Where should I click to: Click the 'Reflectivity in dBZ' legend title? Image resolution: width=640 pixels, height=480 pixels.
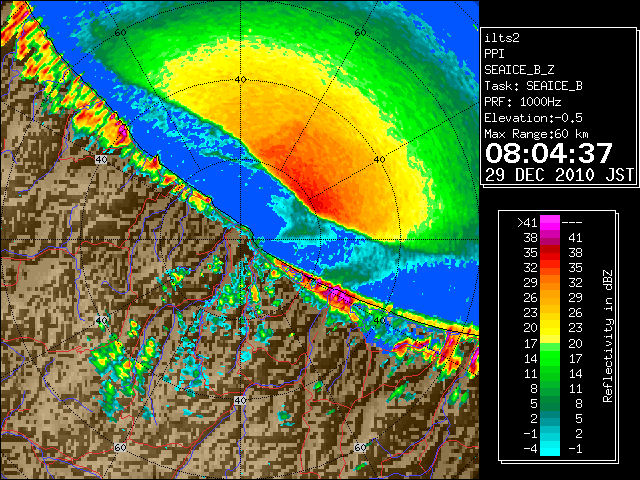[x=608, y=336]
